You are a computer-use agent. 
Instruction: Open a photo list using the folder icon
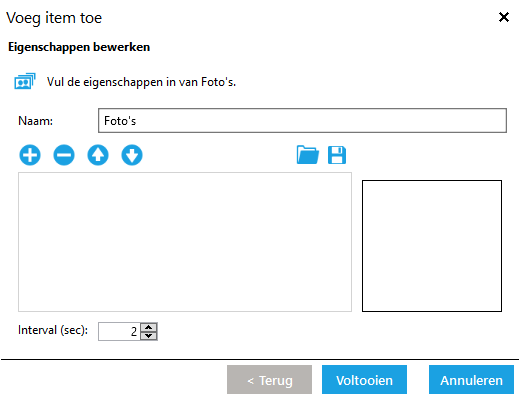tap(307, 155)
